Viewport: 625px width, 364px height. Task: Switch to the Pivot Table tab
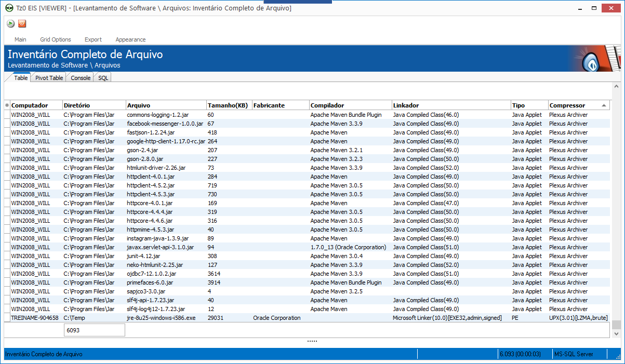pos(49,78)
